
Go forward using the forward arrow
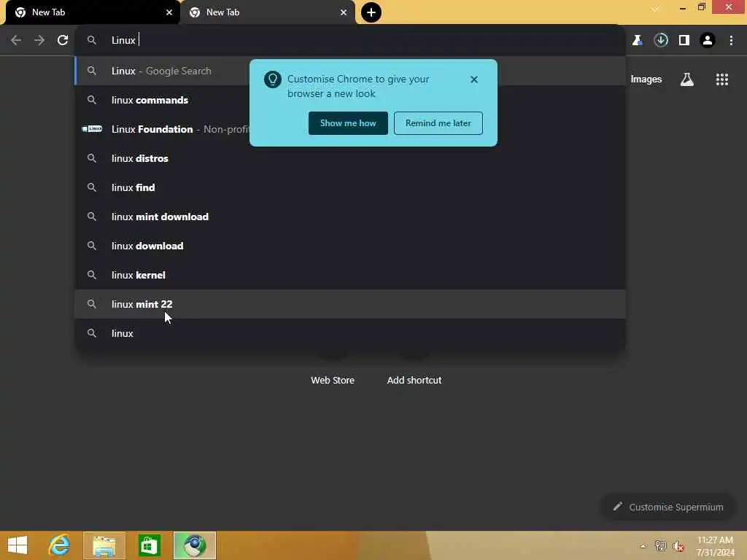click(39, 41)
